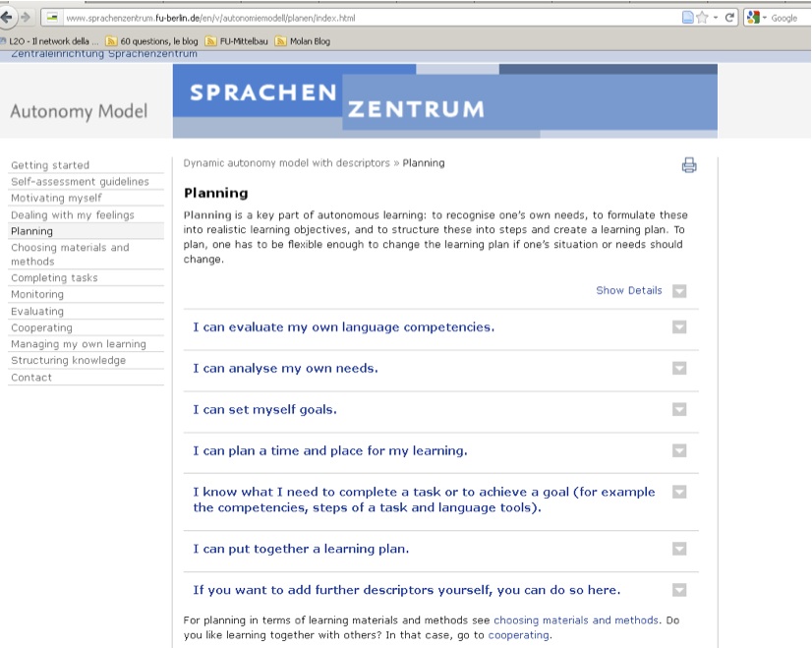
Task: Click the browser forward arrow
Action: (25, 18)
